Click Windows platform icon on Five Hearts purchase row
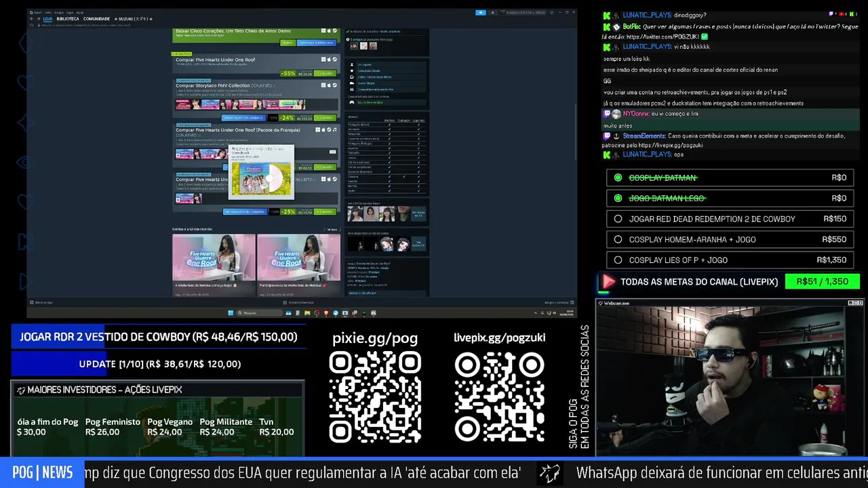The height and width of the screenshot is (488, 868). click(323, 59)
